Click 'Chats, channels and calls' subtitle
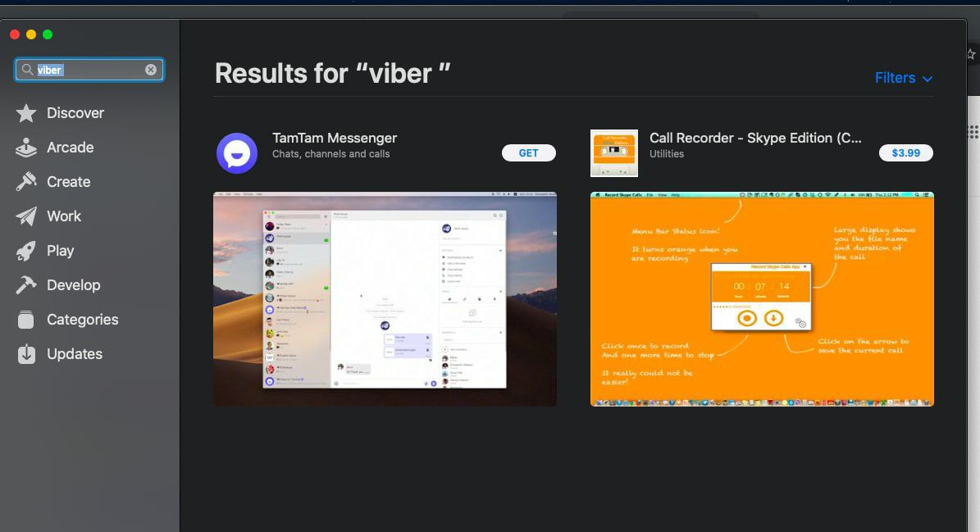The height and width of the screenshot is (532, 980). click(330, 153)
